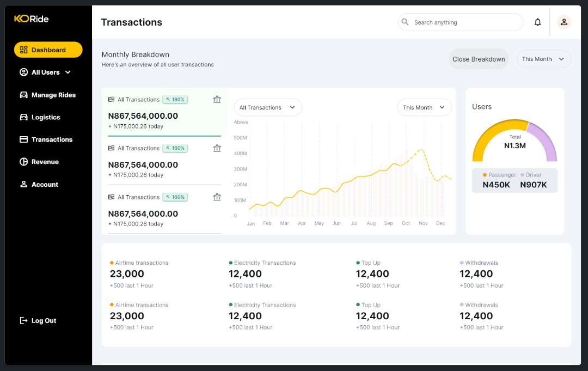Click the bank icon on the first All Transactions card
Screen dimensions: 588x371
click(217, 99)
